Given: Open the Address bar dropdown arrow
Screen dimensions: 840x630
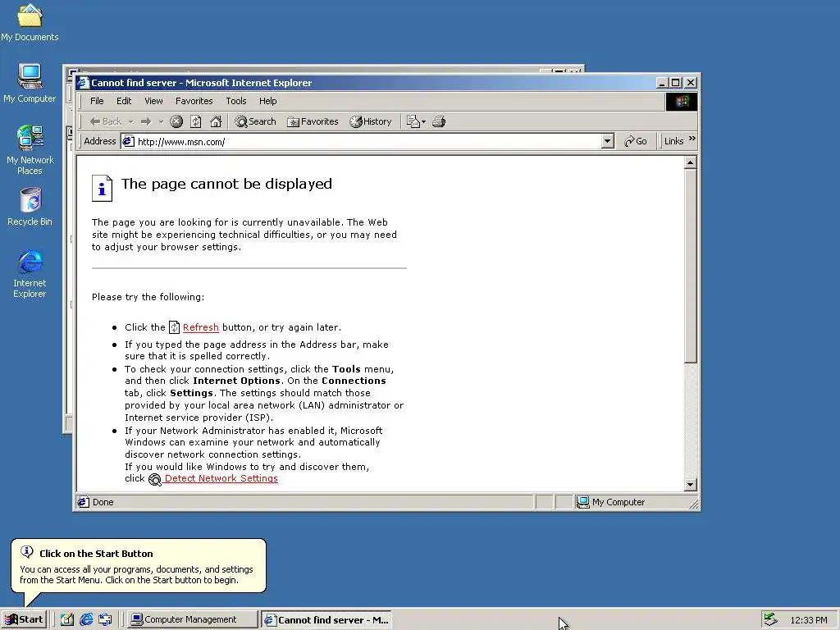Looking at the screenshot, I should (x=607, y=141).
